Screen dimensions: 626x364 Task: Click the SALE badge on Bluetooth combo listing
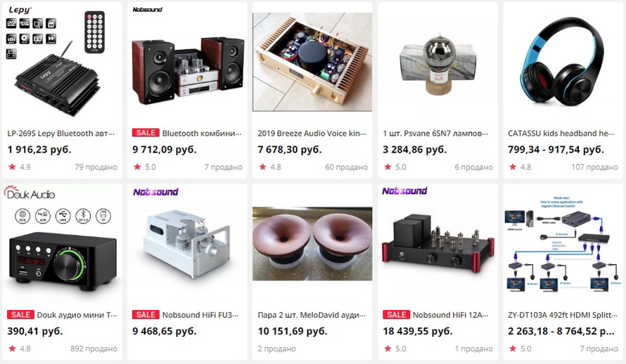pyautogui.click(x=146, y=133)
